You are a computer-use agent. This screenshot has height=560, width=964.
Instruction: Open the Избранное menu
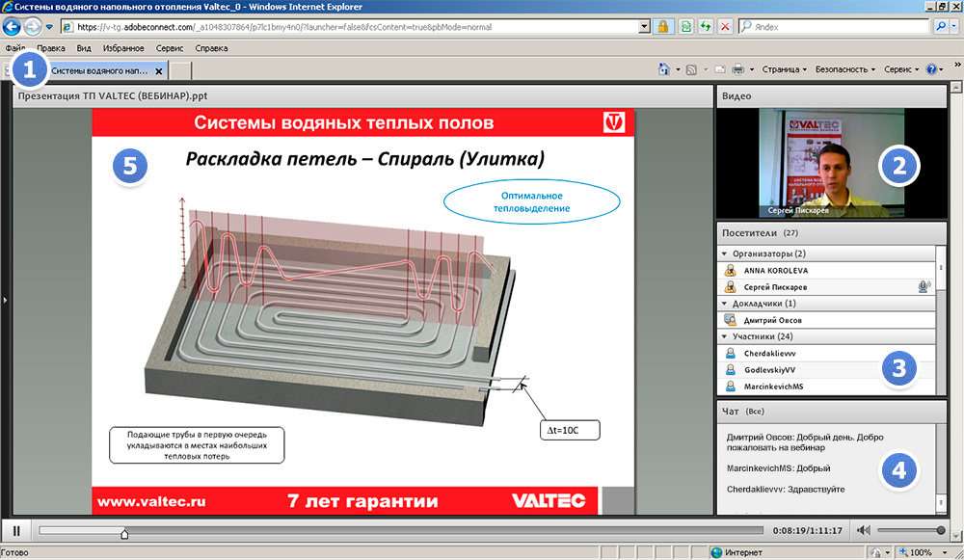click(x=123, y=48)
